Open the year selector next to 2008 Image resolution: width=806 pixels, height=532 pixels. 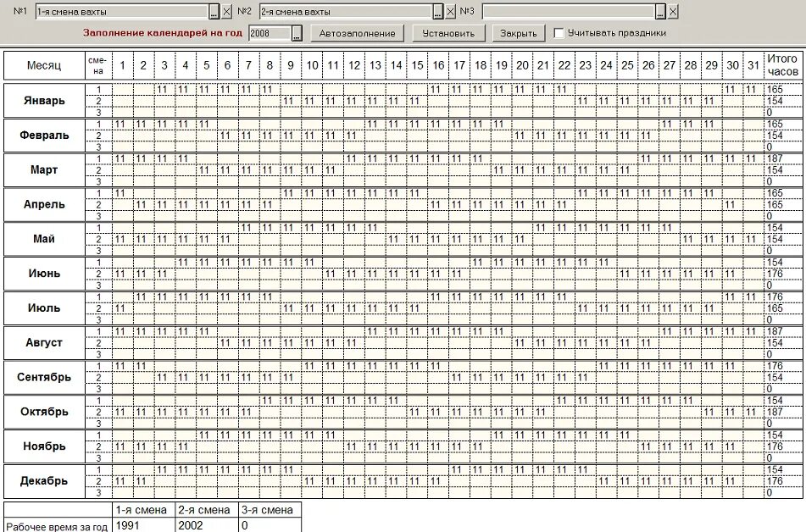click(297, 33)
